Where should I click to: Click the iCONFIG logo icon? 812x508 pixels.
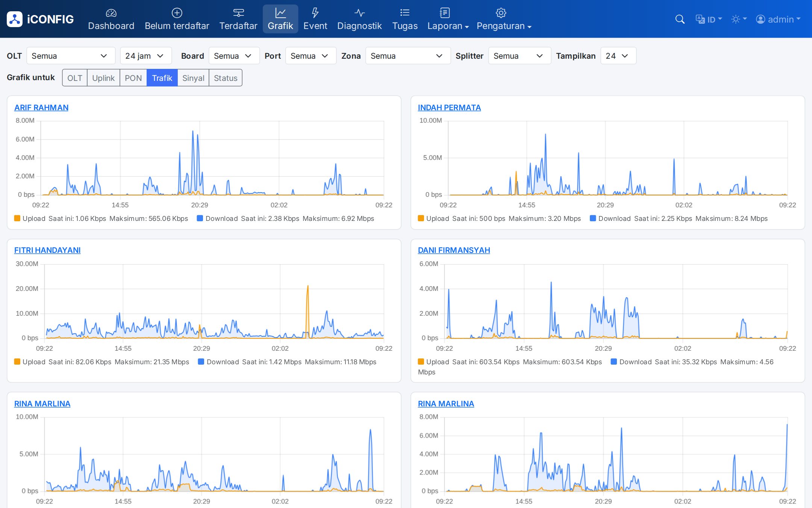pyautogui.click(x=15, y=19)
